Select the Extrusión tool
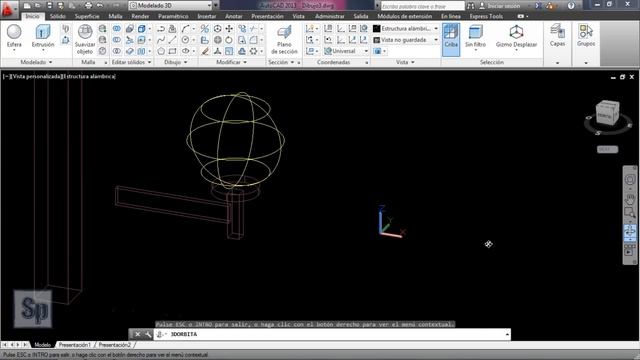 pos(43,36)
